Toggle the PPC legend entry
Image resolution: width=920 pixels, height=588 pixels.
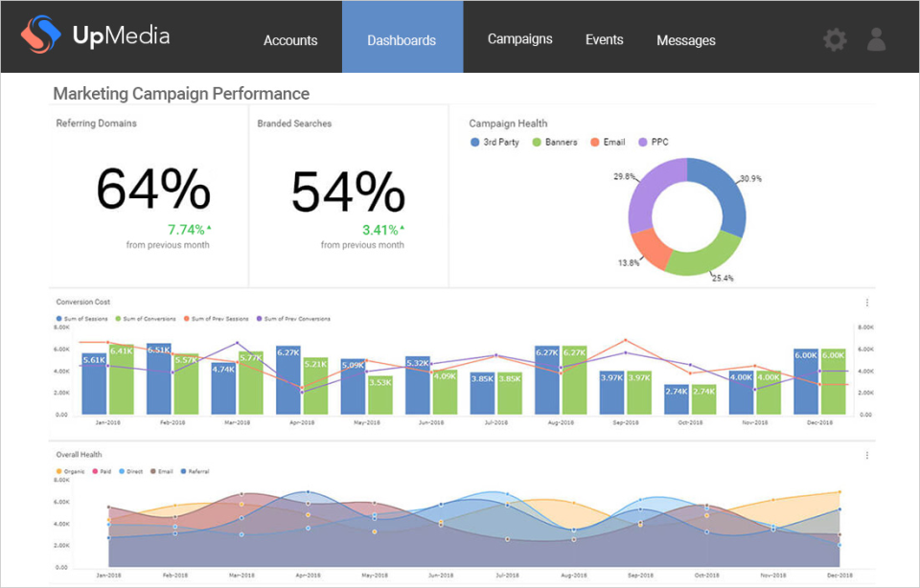[653, 142]
